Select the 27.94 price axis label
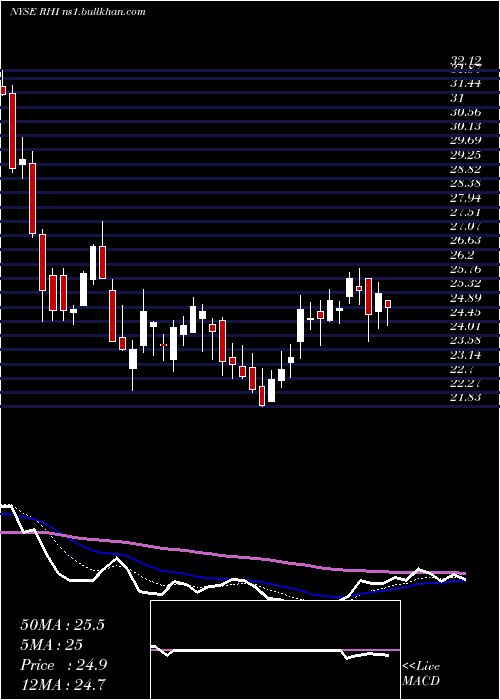 point(466,198)
